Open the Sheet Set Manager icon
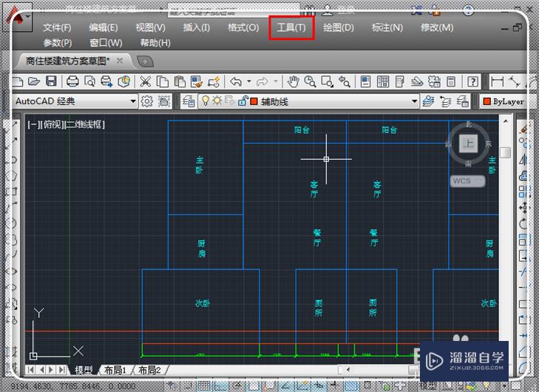The width and height of the screenshot is (539, 392). pyautogui.click(x=416, y=81)
